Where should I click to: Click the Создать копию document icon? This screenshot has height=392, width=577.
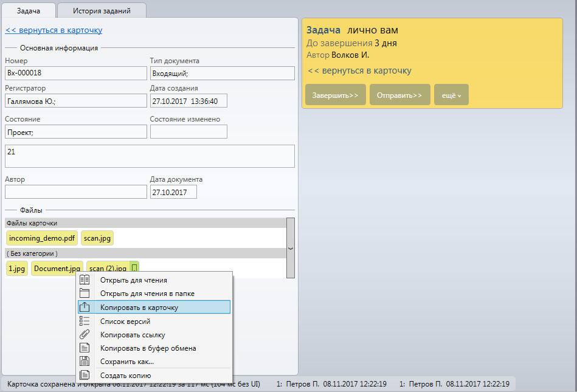(x=85, y=376)
